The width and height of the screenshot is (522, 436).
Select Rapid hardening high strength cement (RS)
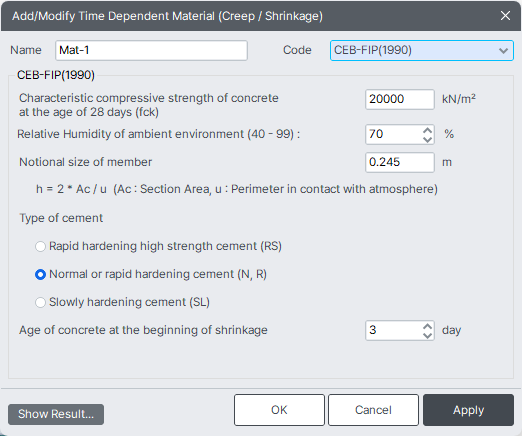pyautogui.click(x=40, y=246)
